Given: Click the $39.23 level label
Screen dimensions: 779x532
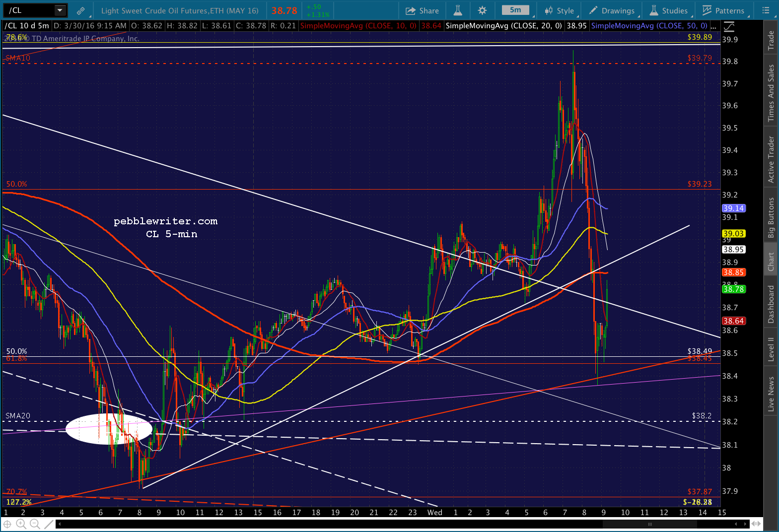Looking at the screenshot, I should click(x=700, y=184).
